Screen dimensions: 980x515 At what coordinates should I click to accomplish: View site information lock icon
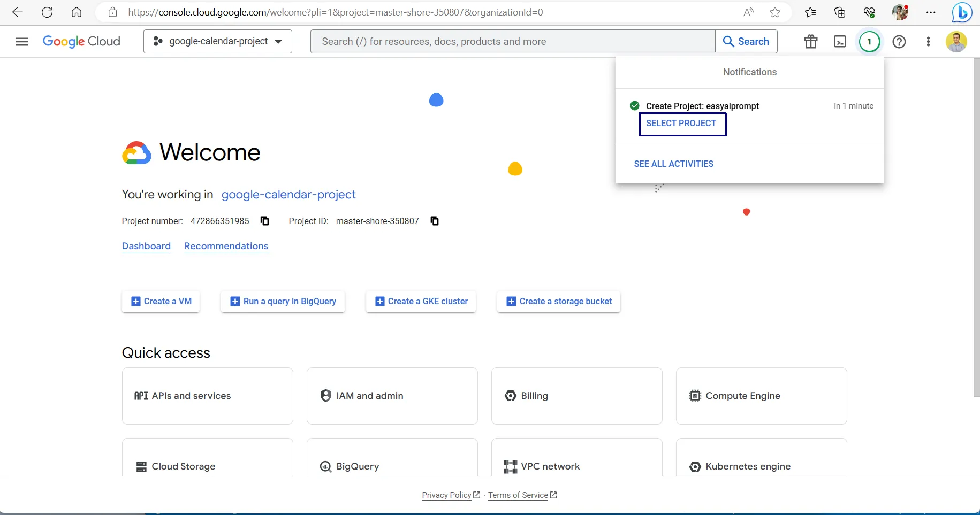[112, 12]
